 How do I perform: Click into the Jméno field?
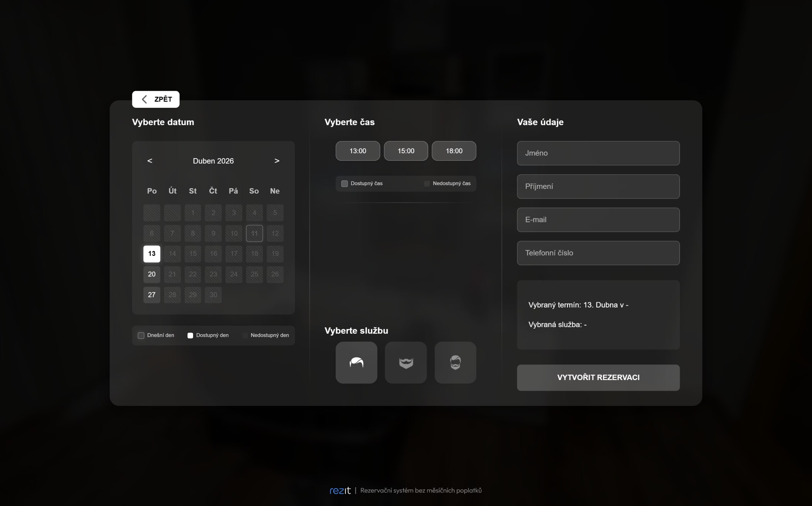tap(598, 153)
